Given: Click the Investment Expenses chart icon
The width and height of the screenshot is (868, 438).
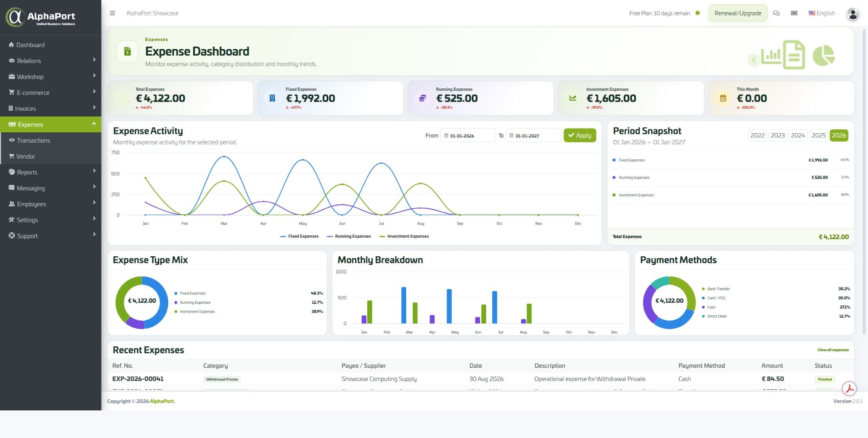Looking at the screenshot, I should click(x=573, y=98).
